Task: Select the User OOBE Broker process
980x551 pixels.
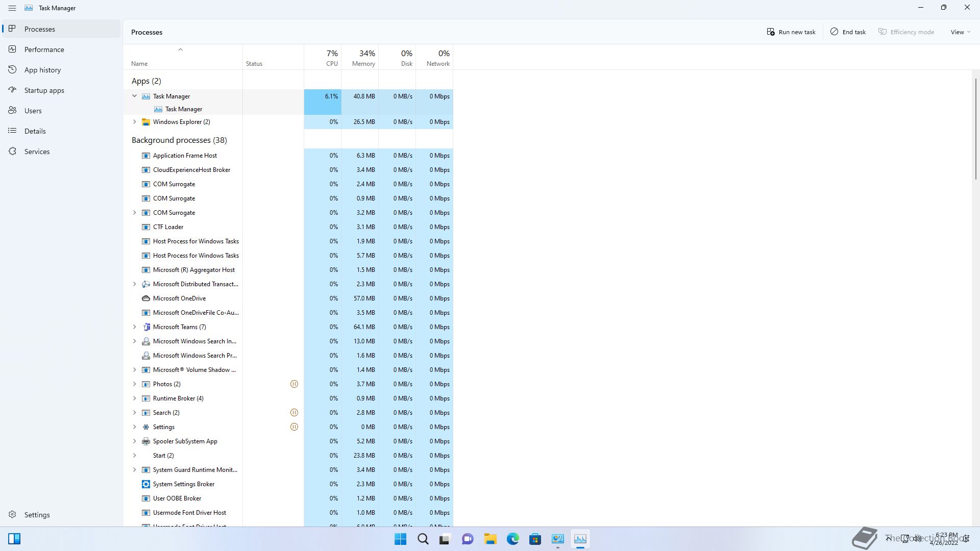Action: [288, 498]
